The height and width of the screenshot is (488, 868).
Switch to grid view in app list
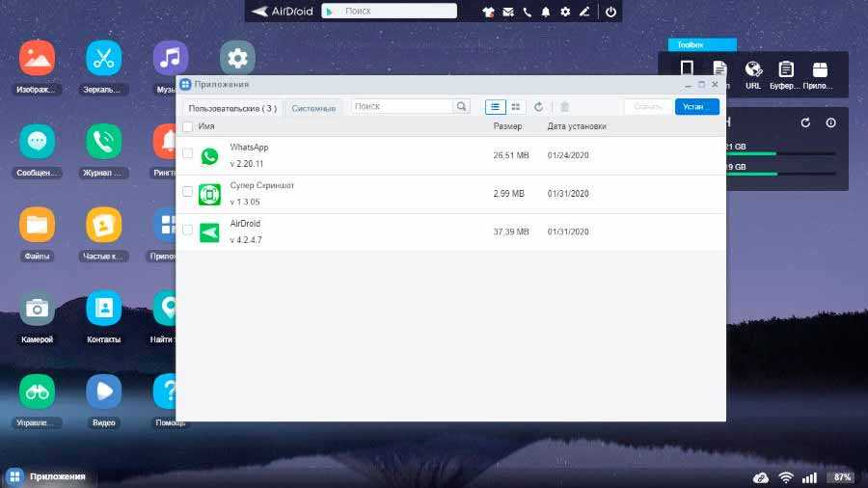[x=516, y=107]
